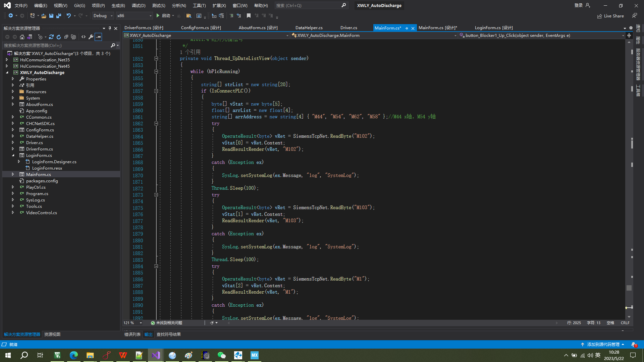Image resolution: width=644 pixels, height=362 pixels.
Task: Click the notifications bell in the status bar
Action: coord(634,345)
